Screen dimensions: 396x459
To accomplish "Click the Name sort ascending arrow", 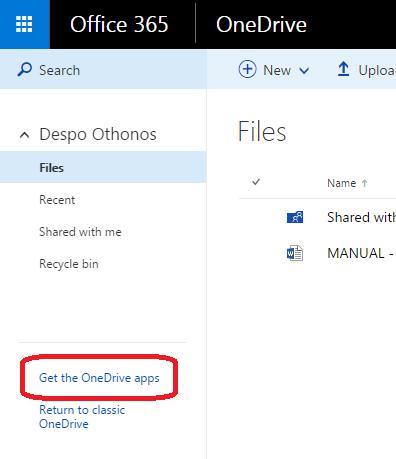I will coord(365,183).
